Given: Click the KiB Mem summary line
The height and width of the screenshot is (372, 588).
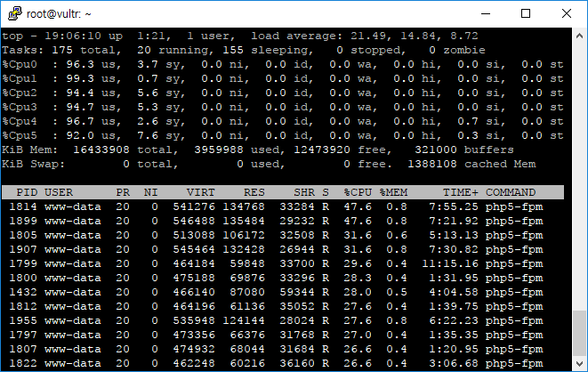Looking at the screenshot, I should [258, 150].
